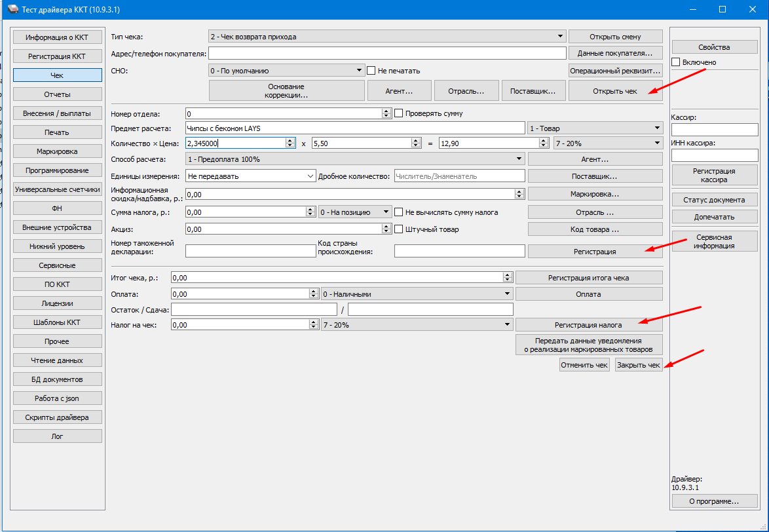Viewport: 769px width, 532px height.
Task: Switch to the 'Печать' section
Action: [58, 132]
